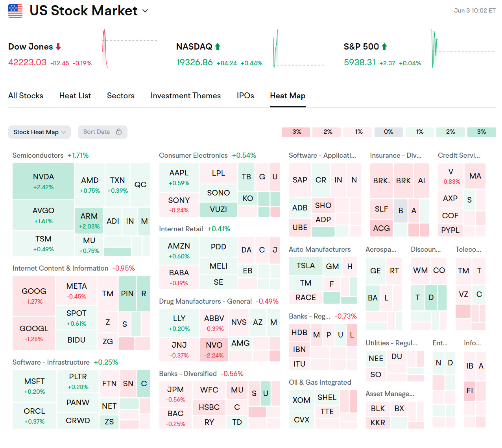Click the NASDAQ green up arrow
Viewport: 502px width, 448px height.
218,47
